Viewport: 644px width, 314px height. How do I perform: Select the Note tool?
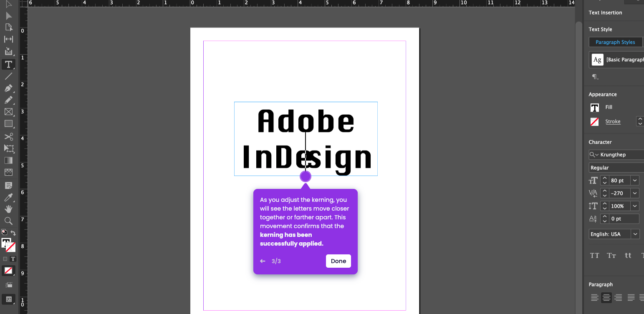[8, 185]
